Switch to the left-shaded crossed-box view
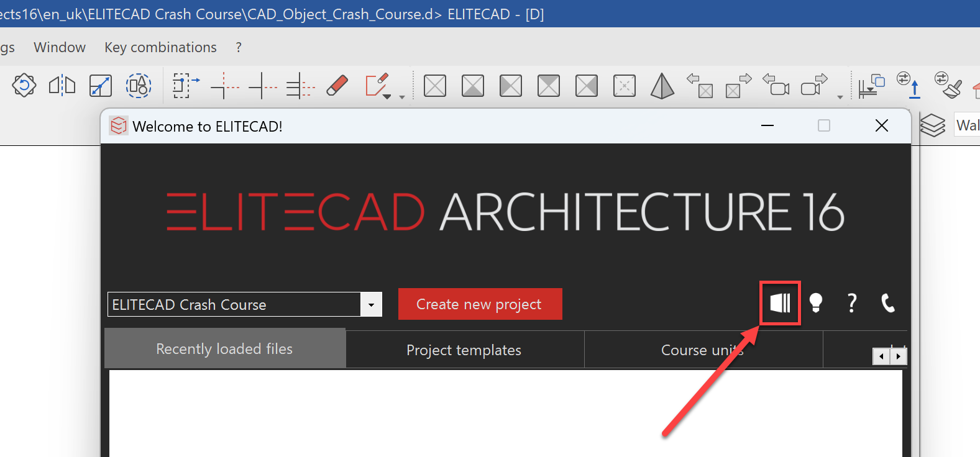Viewport: 980px width, 457px height. (511, 86)
